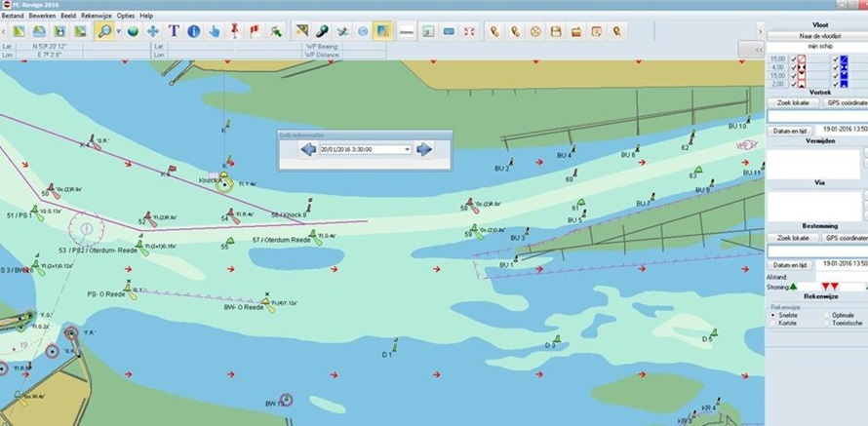Select the magnifier zoom tool
The height and width of the screenshot is (426, 868).
(x=103, y=31)
